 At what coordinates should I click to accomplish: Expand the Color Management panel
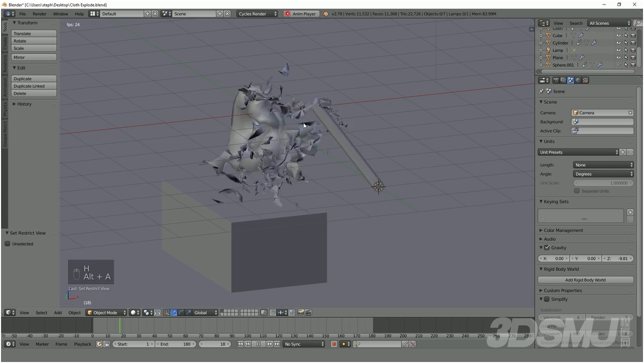click(x=563, y=230)
